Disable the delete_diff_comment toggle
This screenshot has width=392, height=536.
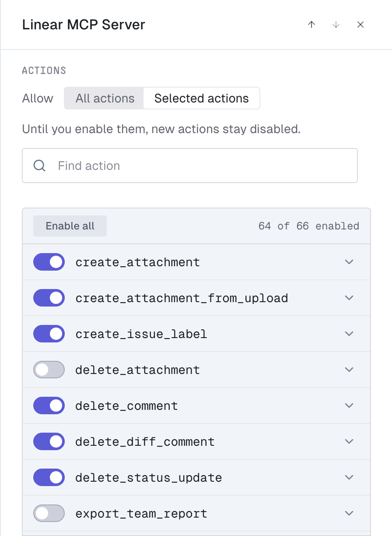(49, 441)
